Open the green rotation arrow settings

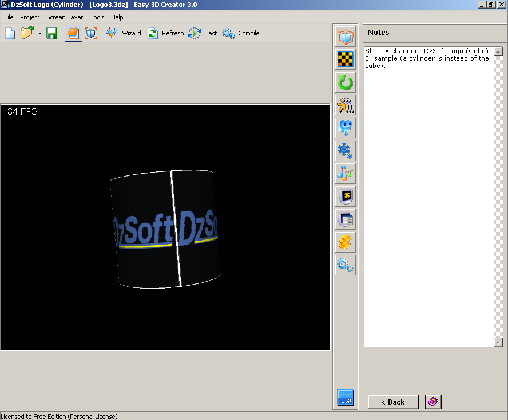[346, 82]
